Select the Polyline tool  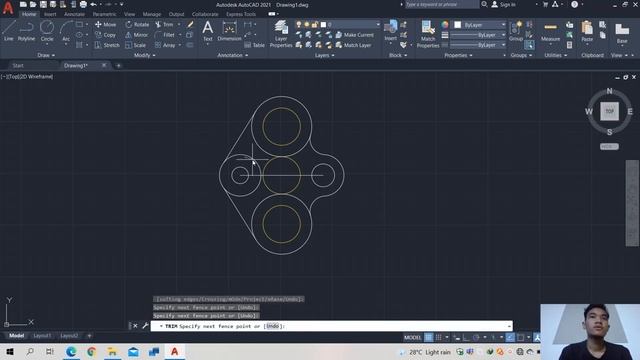27,31
